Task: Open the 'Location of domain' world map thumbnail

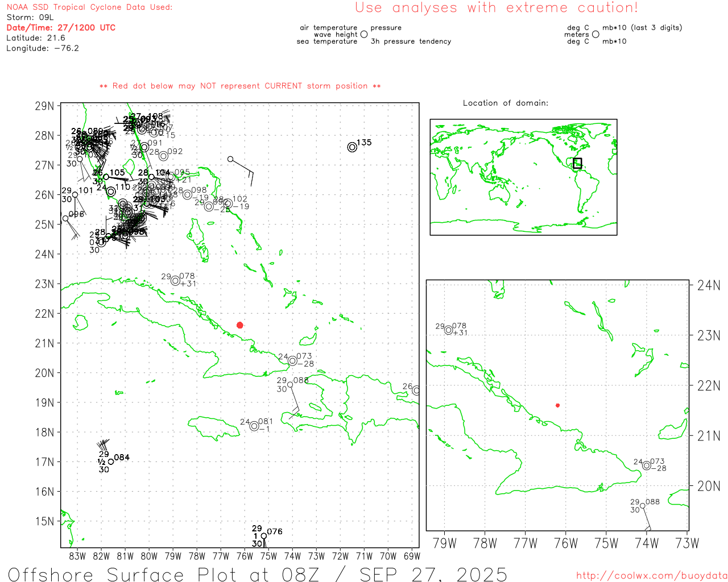Action: point(523,177)
